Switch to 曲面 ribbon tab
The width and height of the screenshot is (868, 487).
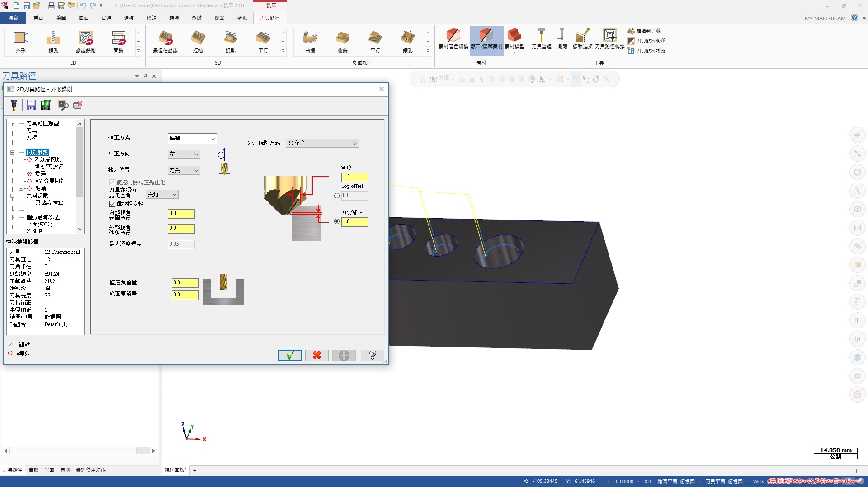click(x=84, y=18)
